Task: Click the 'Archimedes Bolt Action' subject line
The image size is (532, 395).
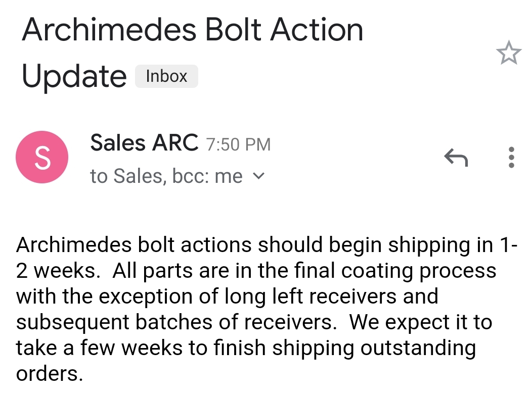Action: click(x=192, y=30)
